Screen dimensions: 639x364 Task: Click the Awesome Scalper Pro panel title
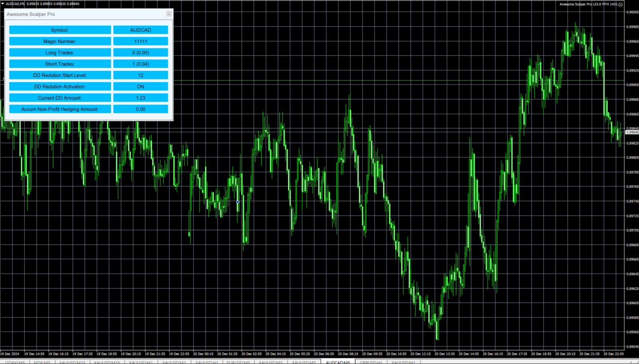(31, 14)
